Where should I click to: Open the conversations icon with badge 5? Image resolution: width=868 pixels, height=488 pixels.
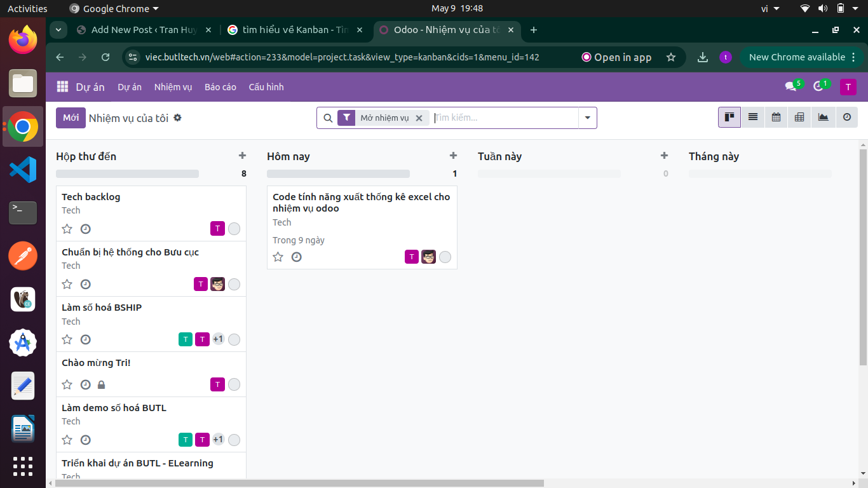(x=794, y=86)
